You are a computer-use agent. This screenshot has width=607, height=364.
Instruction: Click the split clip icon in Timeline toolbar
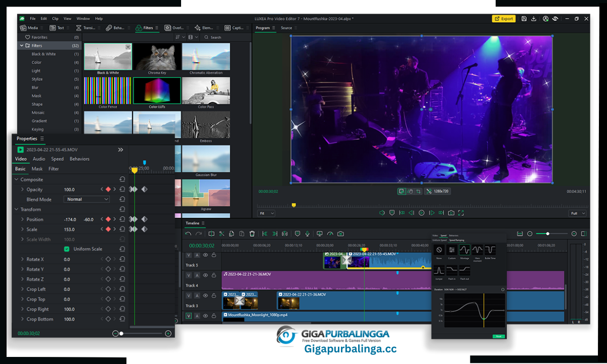tap(211, 234)
